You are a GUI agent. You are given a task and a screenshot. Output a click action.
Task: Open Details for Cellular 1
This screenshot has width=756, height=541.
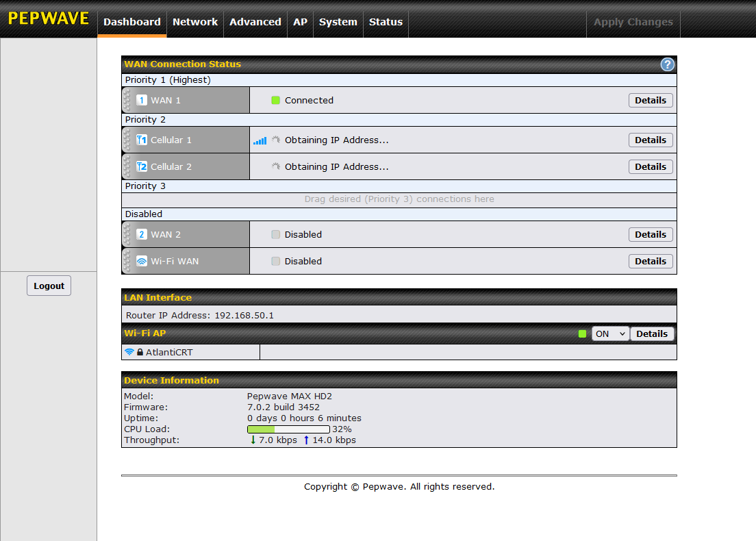651,140
